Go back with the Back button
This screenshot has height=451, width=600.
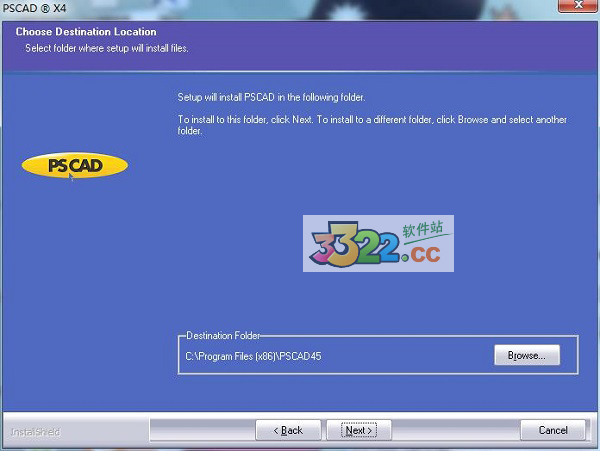click(x=288, y=430)
